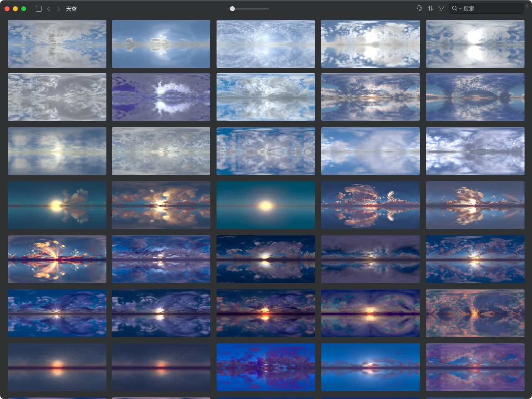The width and height of the screenshot is (532, 399).
Task: Select the dense orange-pink clouds thumbnail
Action: (475, 313)
